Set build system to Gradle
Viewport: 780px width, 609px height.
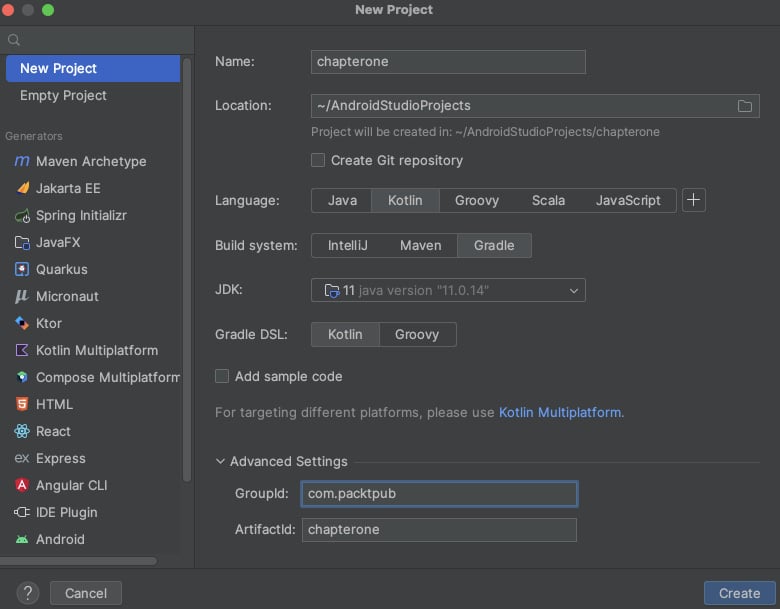coord(494,246)
